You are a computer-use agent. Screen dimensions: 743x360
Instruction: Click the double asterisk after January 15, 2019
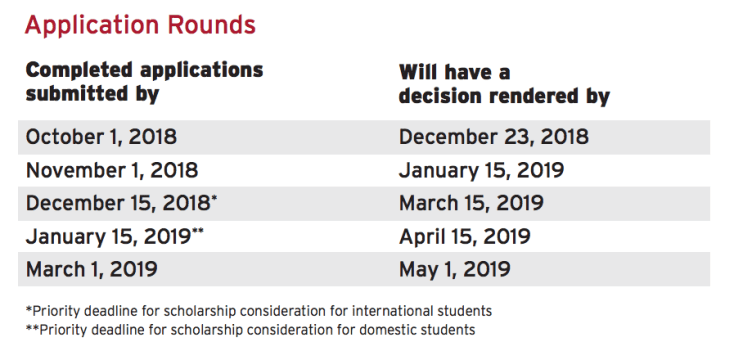198,232
